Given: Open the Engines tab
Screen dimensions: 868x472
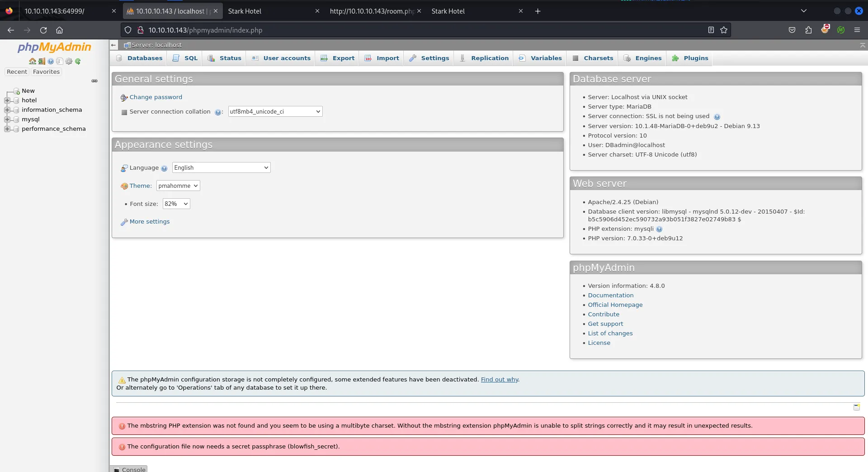Looking at the screenshot, I should (x=643, y=58).
